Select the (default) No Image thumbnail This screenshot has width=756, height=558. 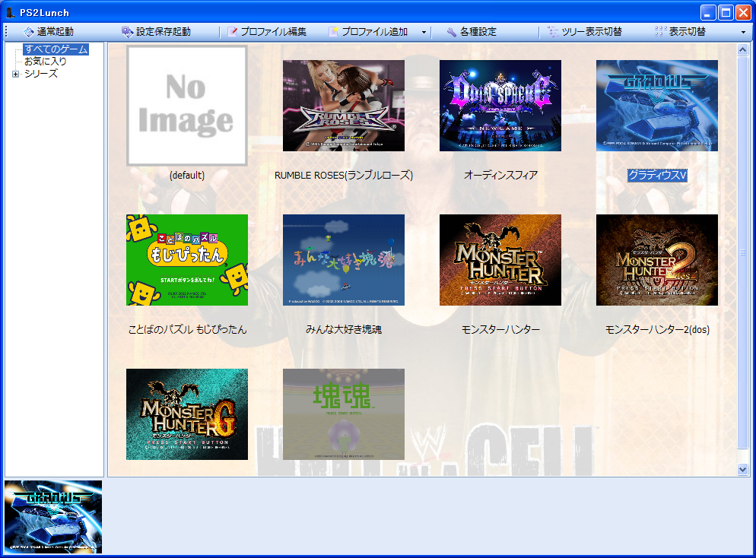[187, 106]
